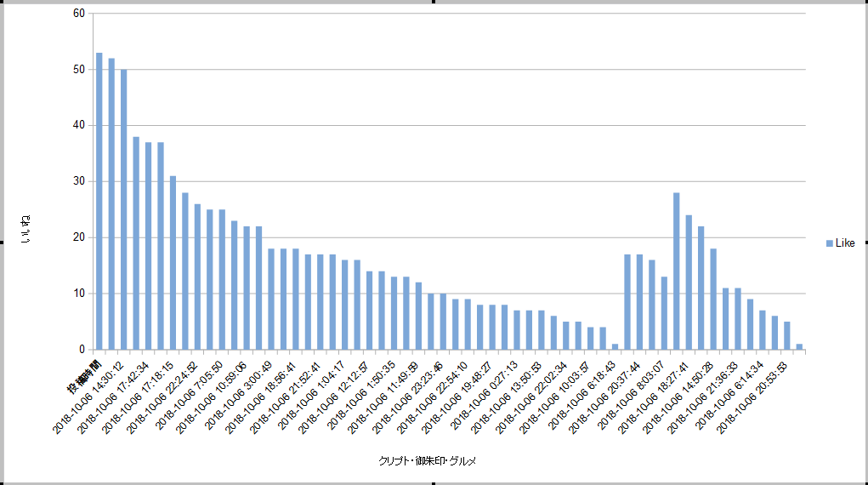This screenshot has width=868, height=485.
Task: Click the 30 value on the y-axis
Action: (79, 181)
